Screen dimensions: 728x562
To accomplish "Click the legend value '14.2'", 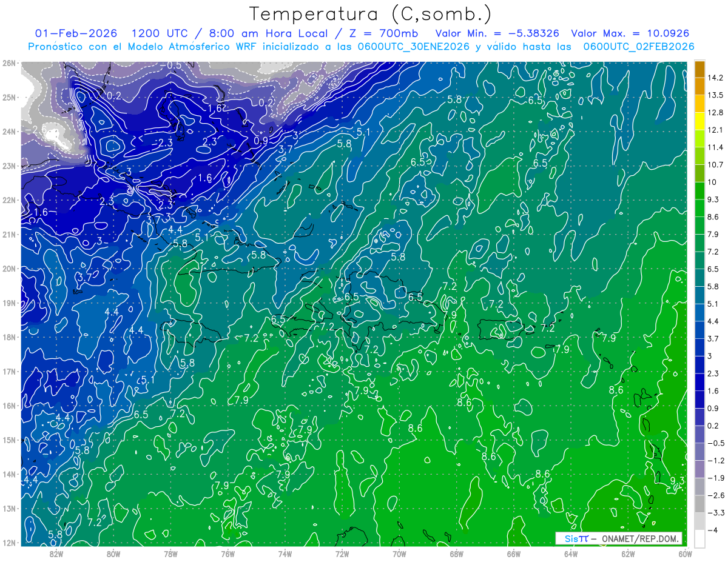I will [715, 78].
